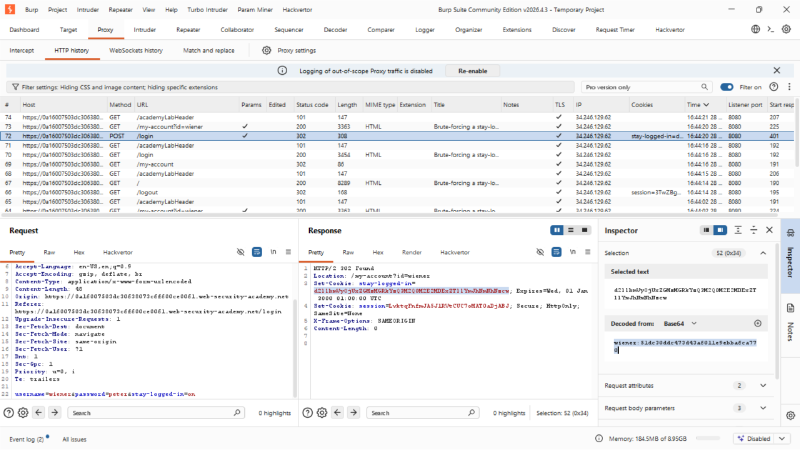The height and width of the screenshot is (450, 800).
Task: Dock Inspector panel to the left layout
Action: coord(706,230)
